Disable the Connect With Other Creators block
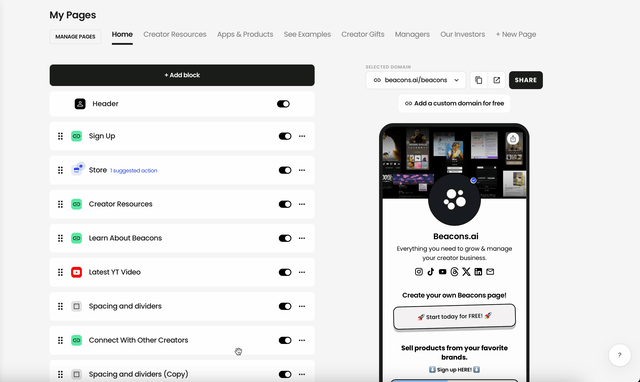This screenshot has height=382, width=640. click(285, 340)
